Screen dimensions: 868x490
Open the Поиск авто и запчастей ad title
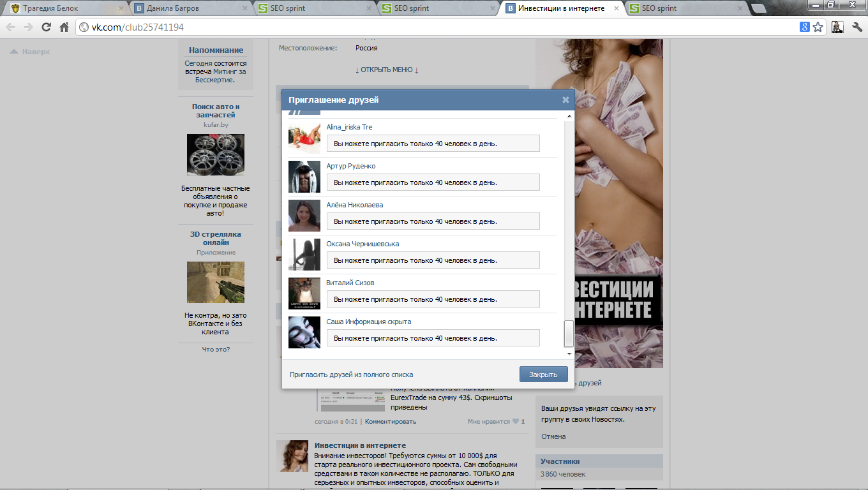(x=216, y=111)
